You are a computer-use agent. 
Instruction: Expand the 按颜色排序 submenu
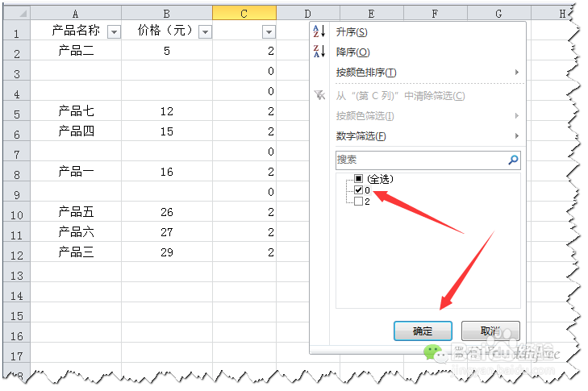point(517,72)
